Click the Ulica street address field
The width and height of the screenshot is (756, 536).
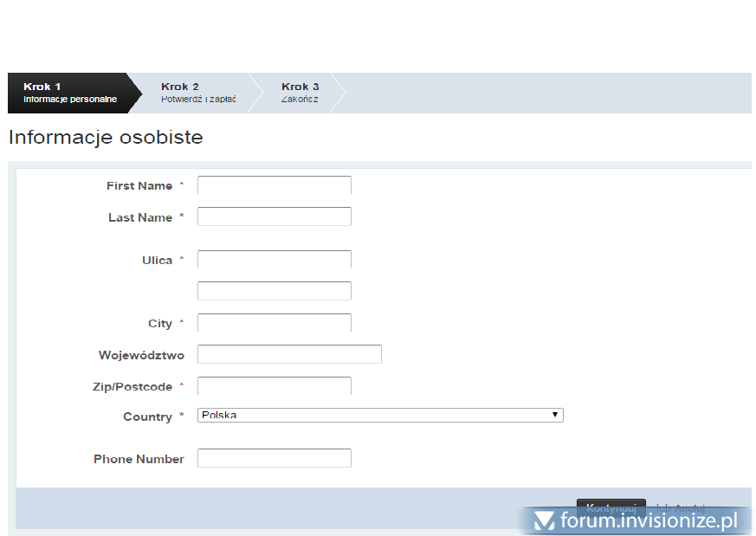[274, 260]
